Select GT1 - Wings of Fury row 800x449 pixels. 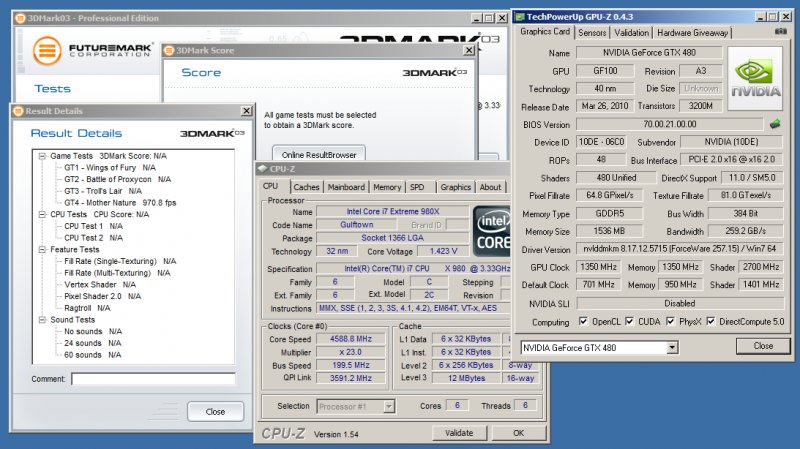coord(110,168)
